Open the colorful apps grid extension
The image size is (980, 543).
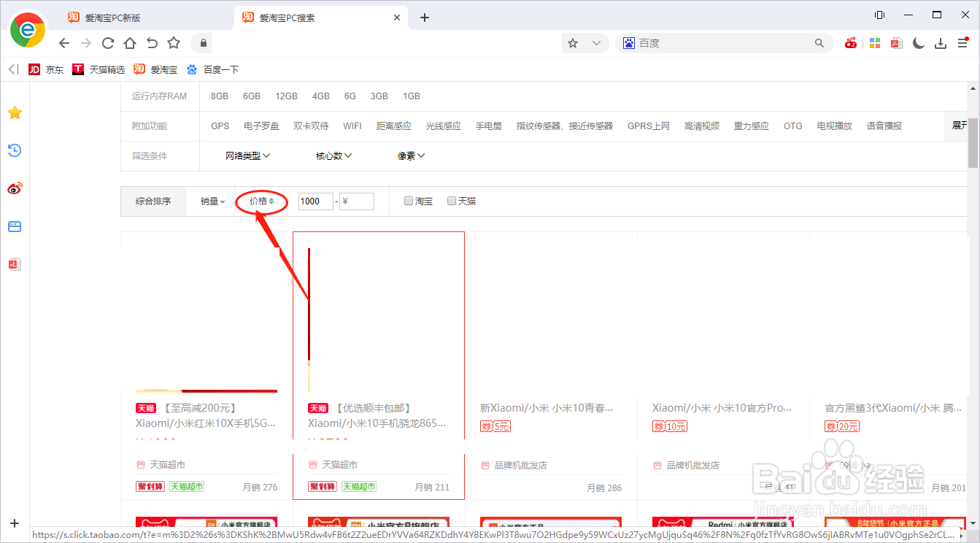point(874,43)
